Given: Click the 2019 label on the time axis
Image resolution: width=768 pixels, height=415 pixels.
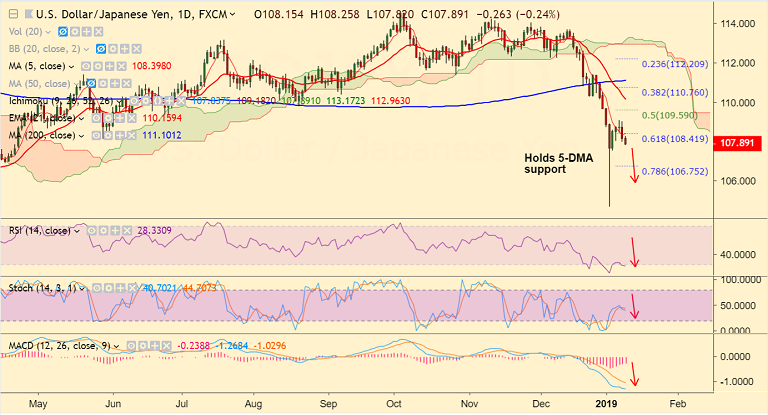Looking at the screenshot, I should (606, 404).
